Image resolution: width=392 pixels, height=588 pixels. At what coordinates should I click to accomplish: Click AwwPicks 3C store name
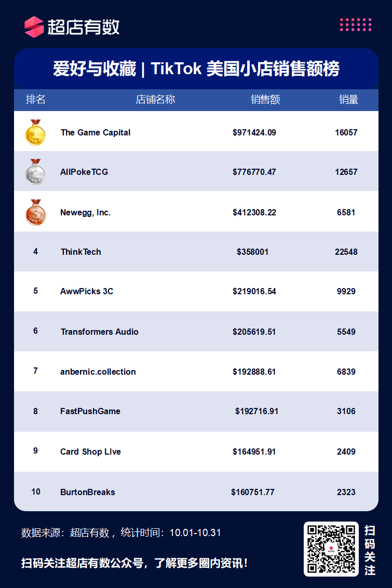87,291
